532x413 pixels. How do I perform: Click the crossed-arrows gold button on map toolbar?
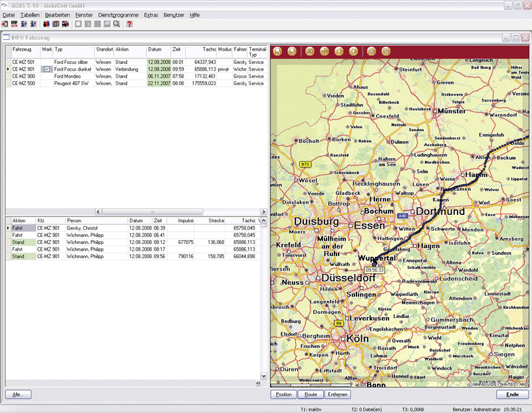click(x=310, y=51)
